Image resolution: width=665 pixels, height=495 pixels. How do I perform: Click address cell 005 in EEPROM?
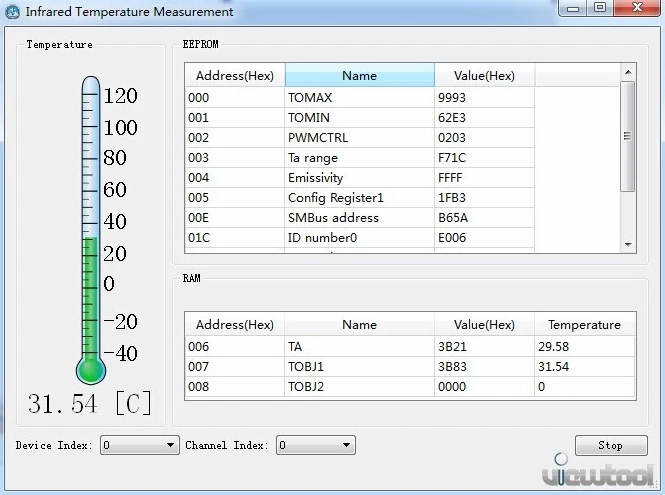[235, 197]
